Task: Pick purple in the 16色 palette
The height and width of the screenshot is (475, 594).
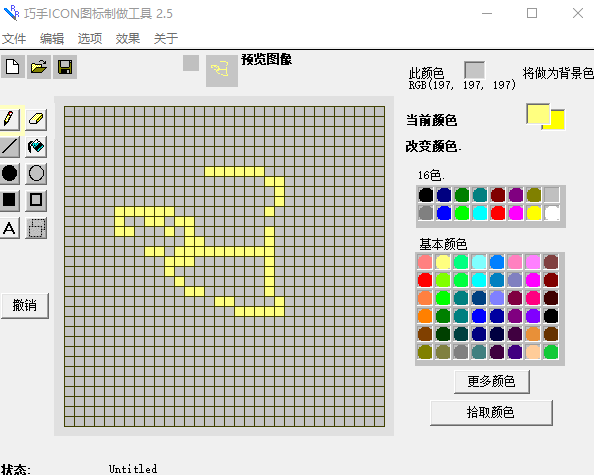Action: pos(516,195)
